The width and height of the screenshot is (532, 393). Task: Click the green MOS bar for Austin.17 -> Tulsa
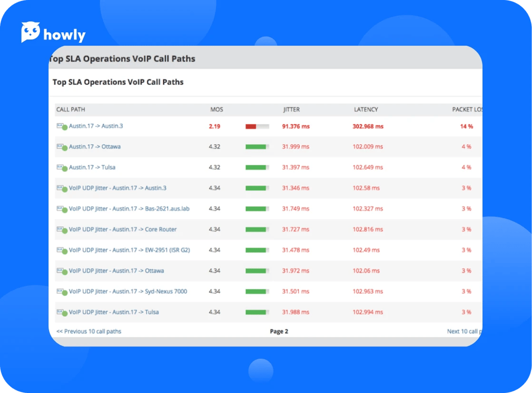click(257, 167)
